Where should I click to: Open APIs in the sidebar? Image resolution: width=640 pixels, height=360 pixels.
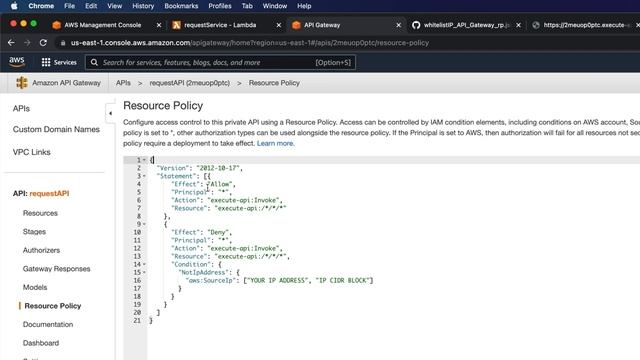click(x=21, y=109)
